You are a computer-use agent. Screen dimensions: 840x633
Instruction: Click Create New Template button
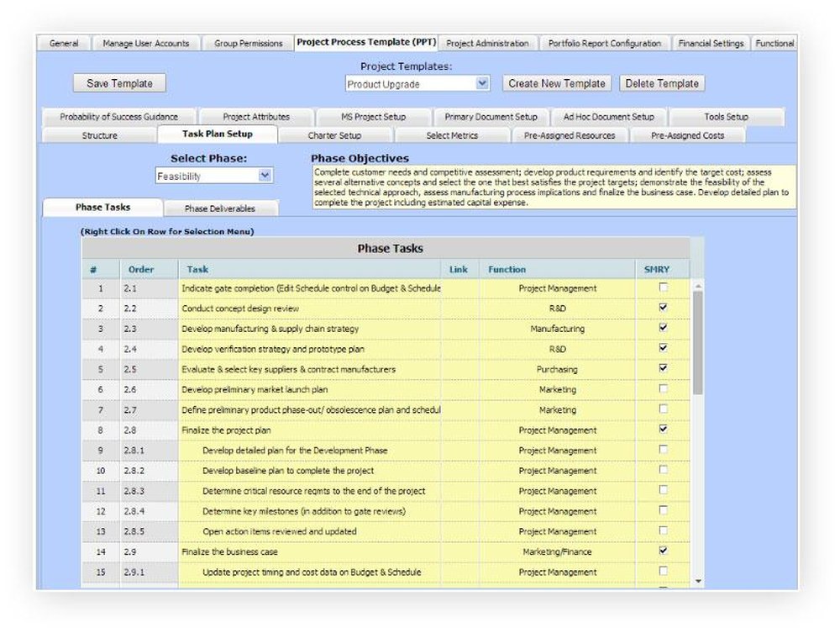pyautogui.click(x=557, y=83)
